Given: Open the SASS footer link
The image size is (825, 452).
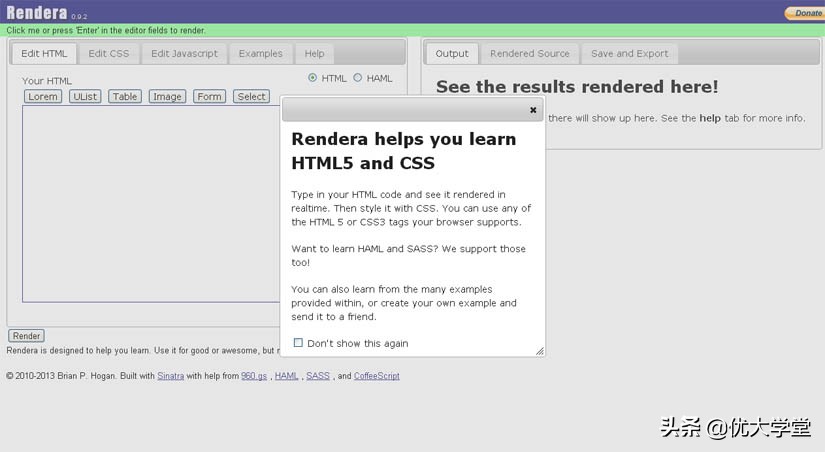Looking at the screenshot, I should (318, 376).
